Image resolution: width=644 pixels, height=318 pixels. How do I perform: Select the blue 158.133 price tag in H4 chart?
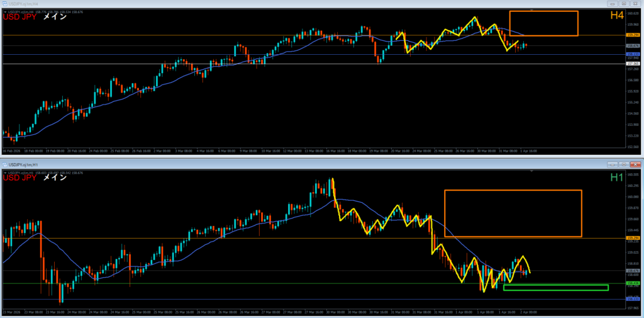(x=631, y=54)
